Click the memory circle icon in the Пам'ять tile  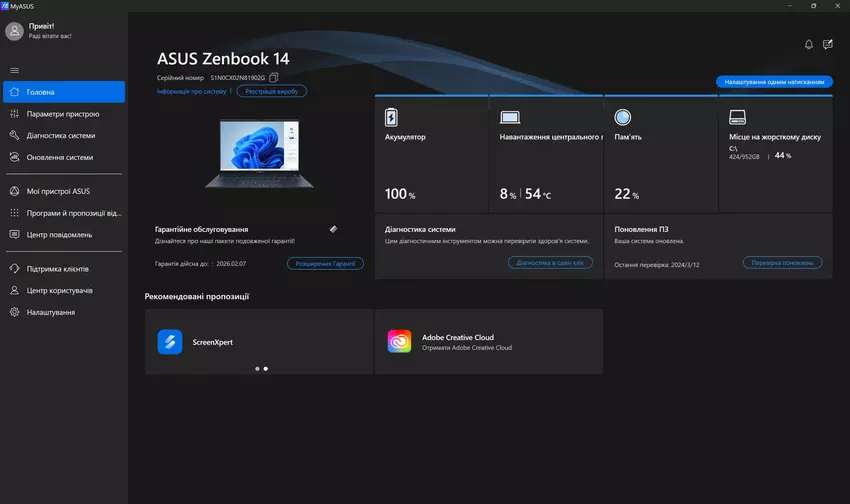click(x=623, y=117)
